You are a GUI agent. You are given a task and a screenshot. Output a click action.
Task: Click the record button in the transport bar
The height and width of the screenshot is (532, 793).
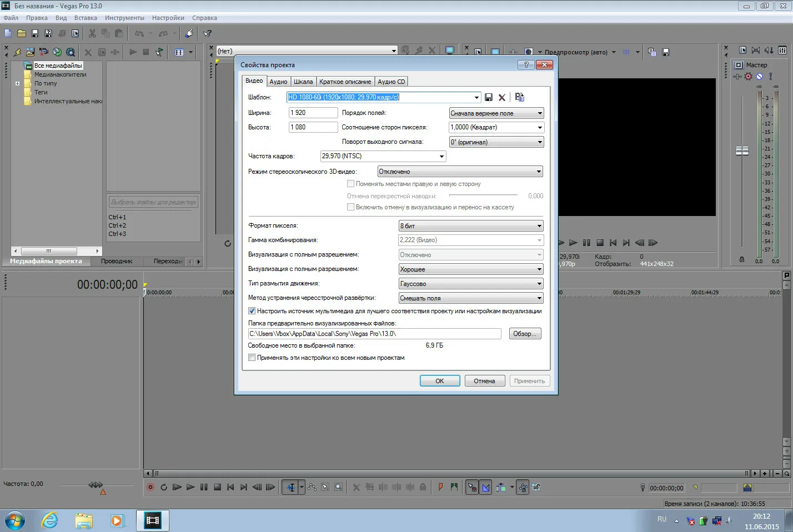[x=150, y=487]
